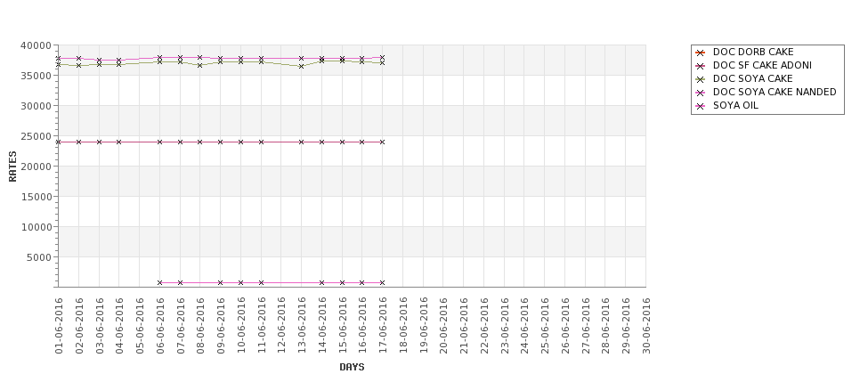
Task: Click the DOC SOYA CAKE NANDED legend marker
Action: (x=701, y=93)
